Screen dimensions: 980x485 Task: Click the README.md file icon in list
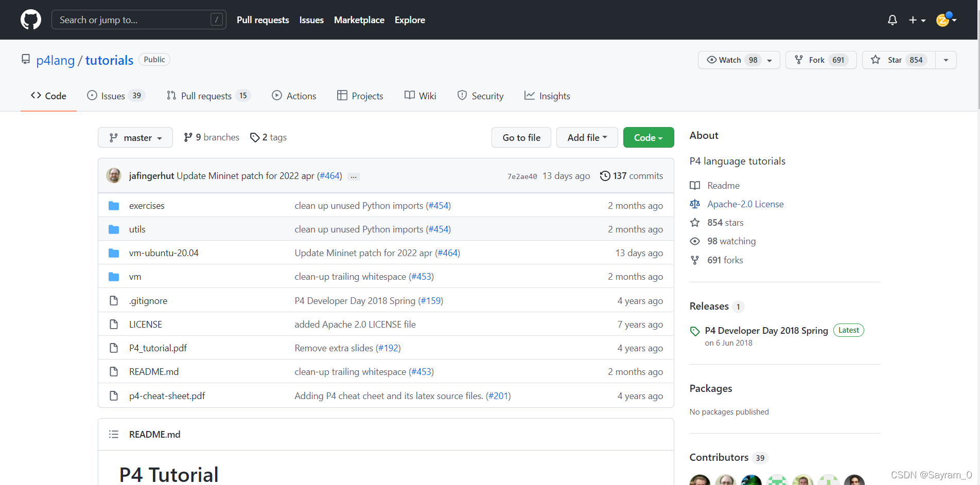point(114,372)
